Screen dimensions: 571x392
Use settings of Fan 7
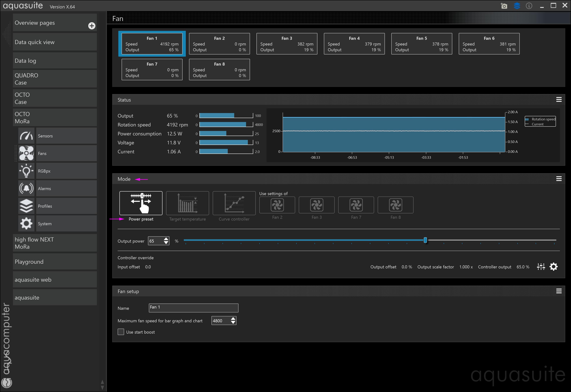click(x=356, y=205)
